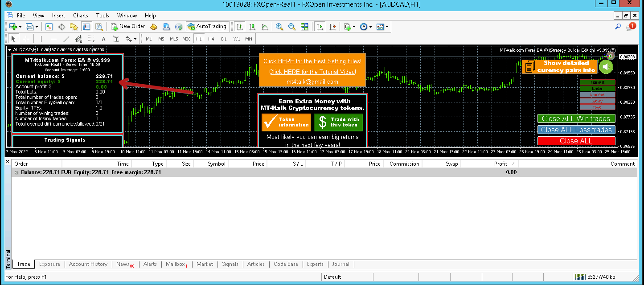Click the Default profile status bar entry
The width and height of the screenshot is (644, 285).
332,277
